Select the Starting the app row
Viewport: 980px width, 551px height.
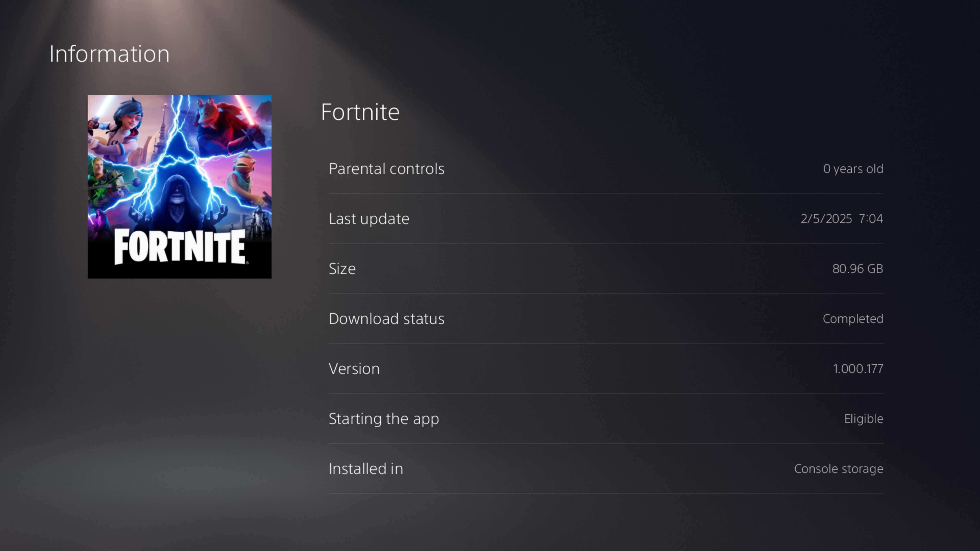(606, 419)
